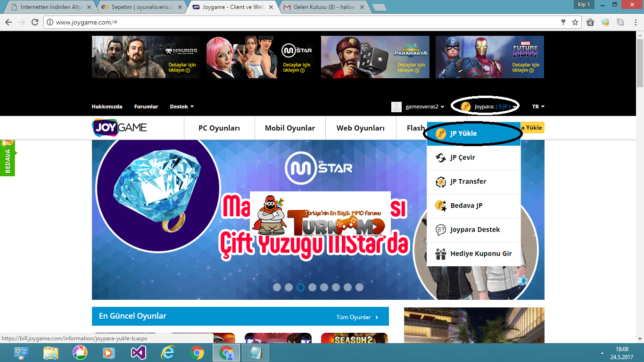Screen dimensions: 644x362
Task: Show hidden system tray icons
Action: [x=602, y=353]
